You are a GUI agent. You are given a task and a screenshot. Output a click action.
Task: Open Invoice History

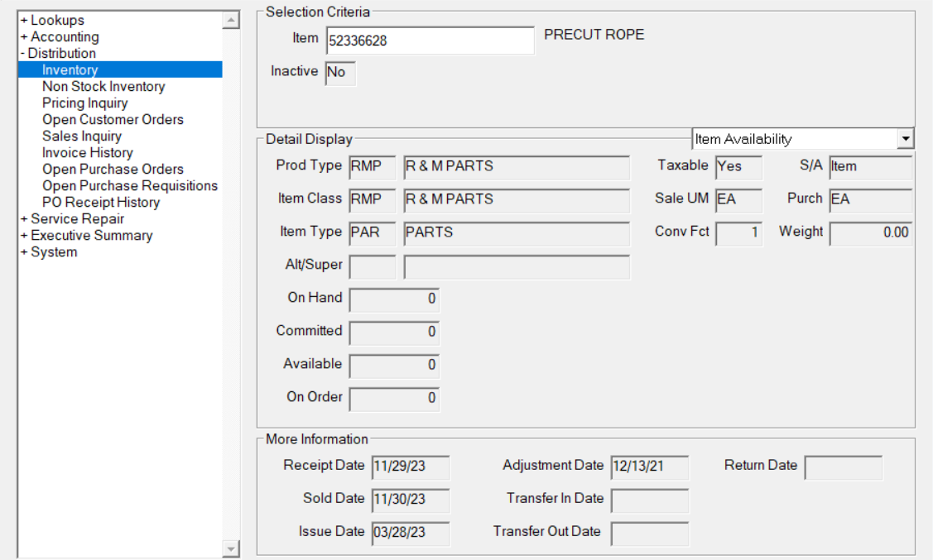[x=88, y=153]
